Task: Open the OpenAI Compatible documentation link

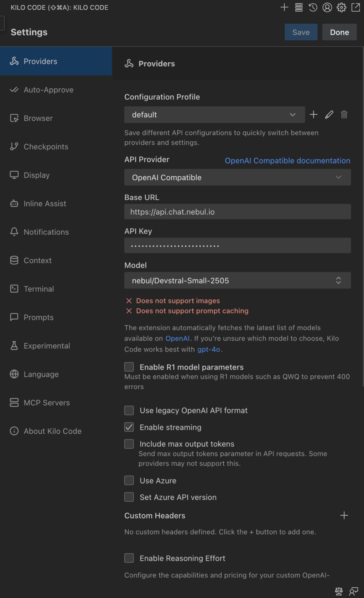Action: (x=287, y=160)
